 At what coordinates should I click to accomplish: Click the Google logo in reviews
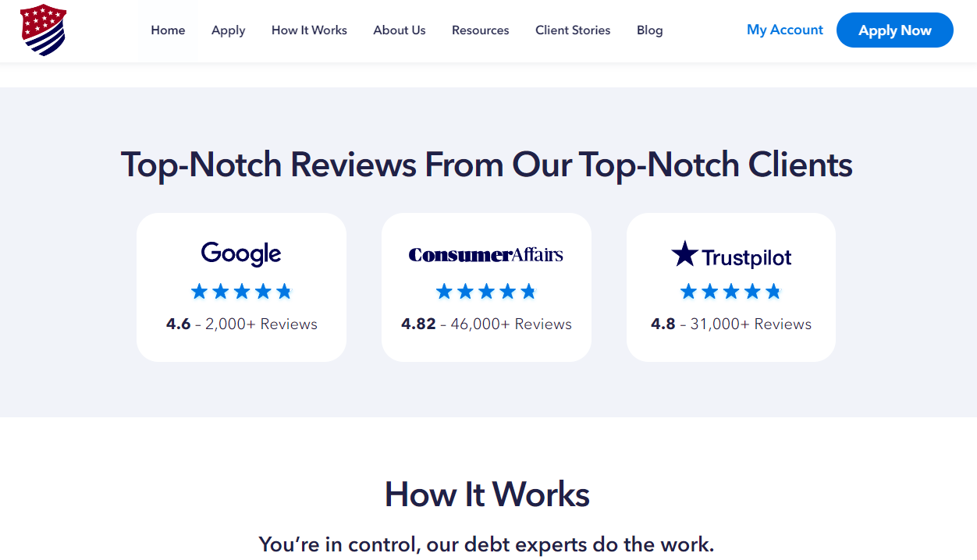point(241,253)
